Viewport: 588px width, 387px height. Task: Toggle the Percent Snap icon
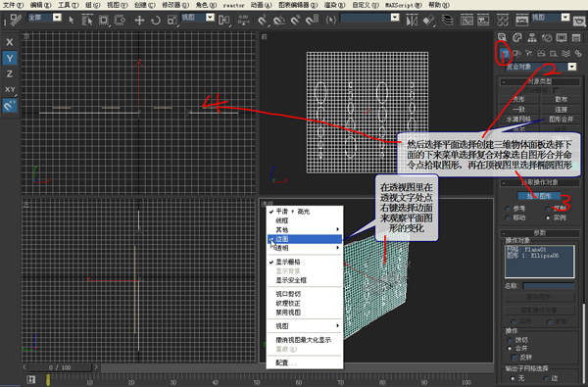pyautogui.click(x=296, y=20)
